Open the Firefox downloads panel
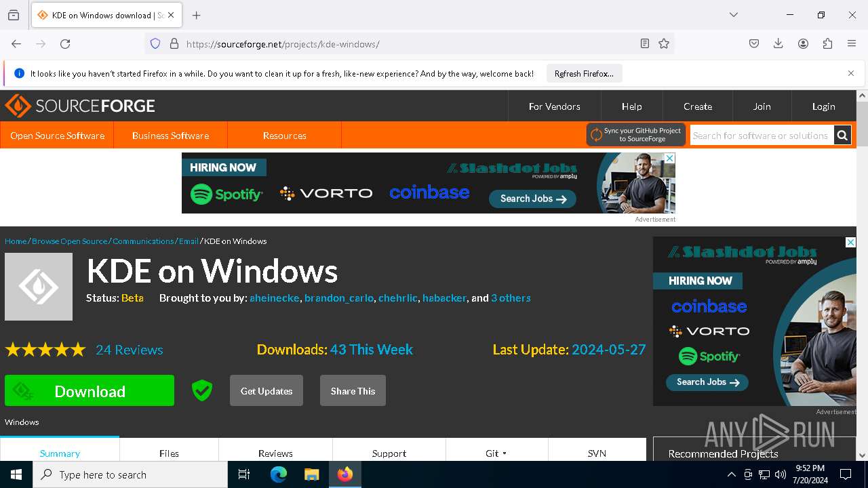The height and width of the screenshot is (488, 868). pos(778,44)
